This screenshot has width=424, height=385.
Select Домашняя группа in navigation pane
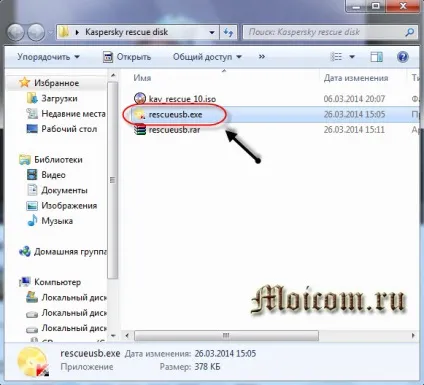point(70,252)
